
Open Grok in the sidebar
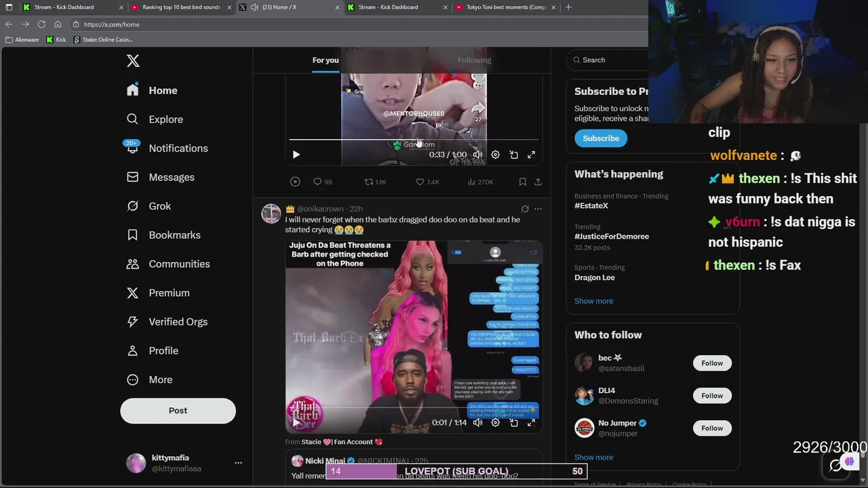tap(149, 206)
